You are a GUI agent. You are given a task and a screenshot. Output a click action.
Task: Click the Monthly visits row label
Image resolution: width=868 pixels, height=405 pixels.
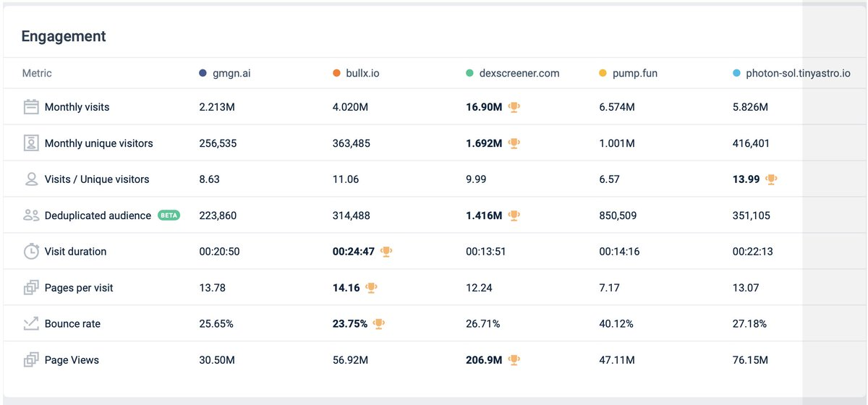click(x=77, y=107)
